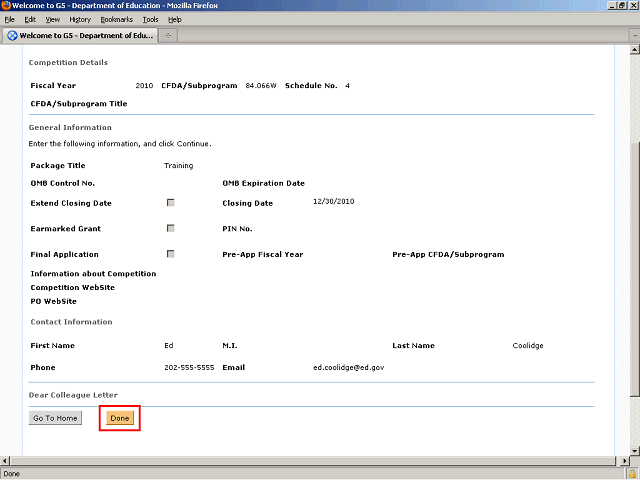
Task: Click the Competition WebSite label
Action: point(72,287)
